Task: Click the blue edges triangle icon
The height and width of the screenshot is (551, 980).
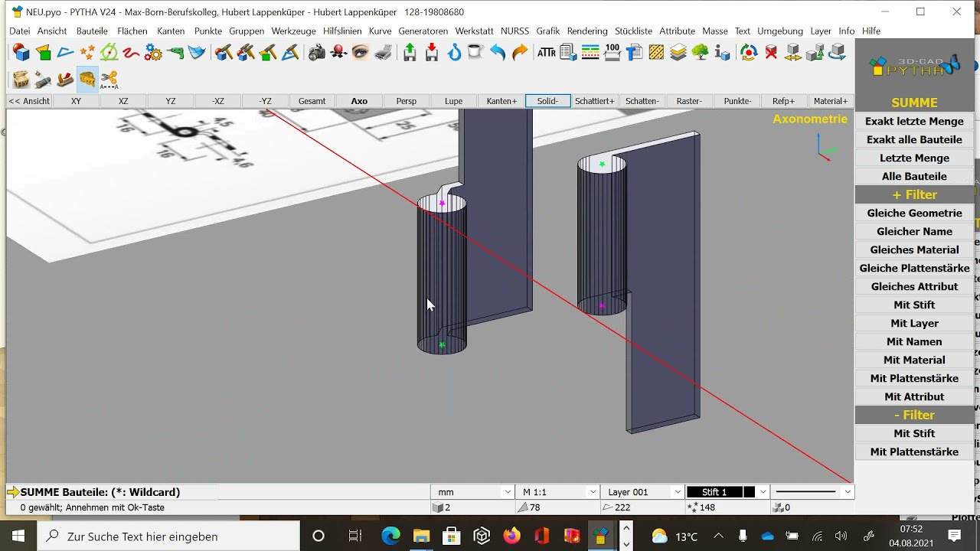Action: point(65,53)
